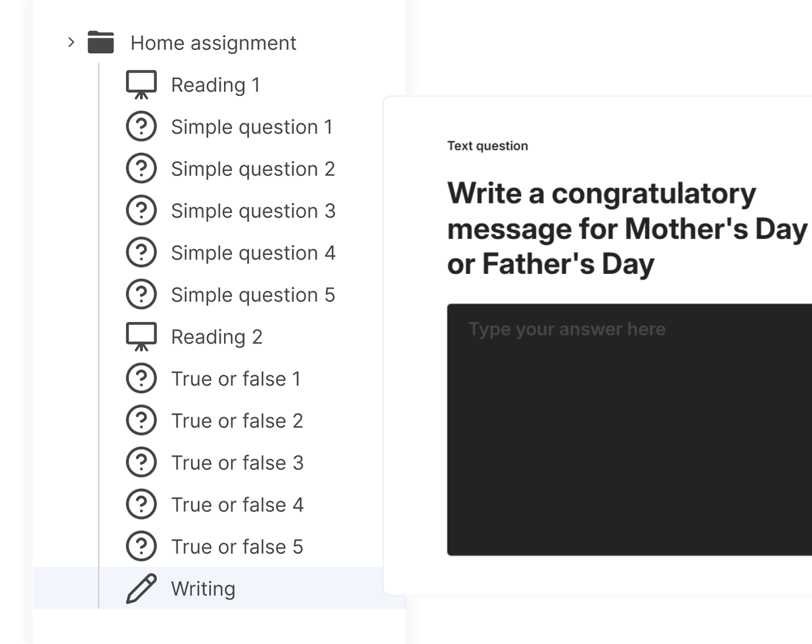
Task: Expand the Home assignment folder chevron
Action: (71, 43)
